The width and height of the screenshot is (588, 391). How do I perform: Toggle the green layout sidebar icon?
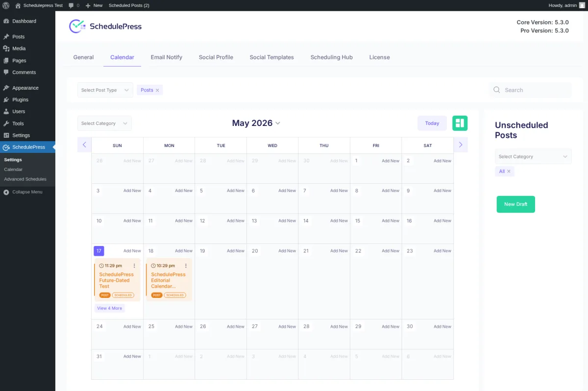[460, 123]
